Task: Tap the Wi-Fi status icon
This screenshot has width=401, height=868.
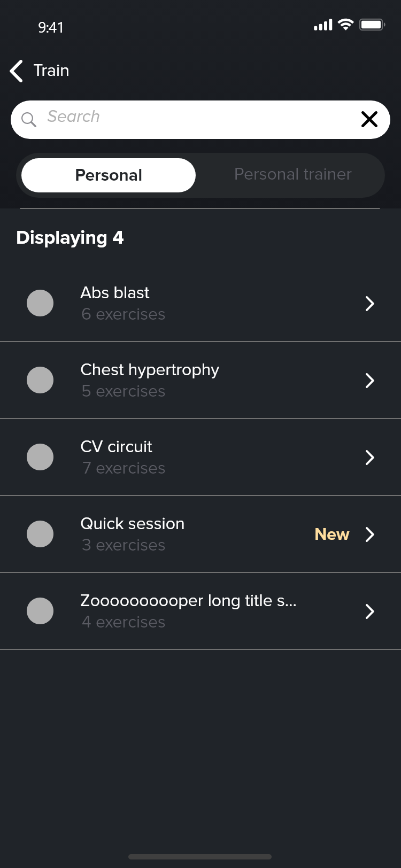Action: (346, 25)
